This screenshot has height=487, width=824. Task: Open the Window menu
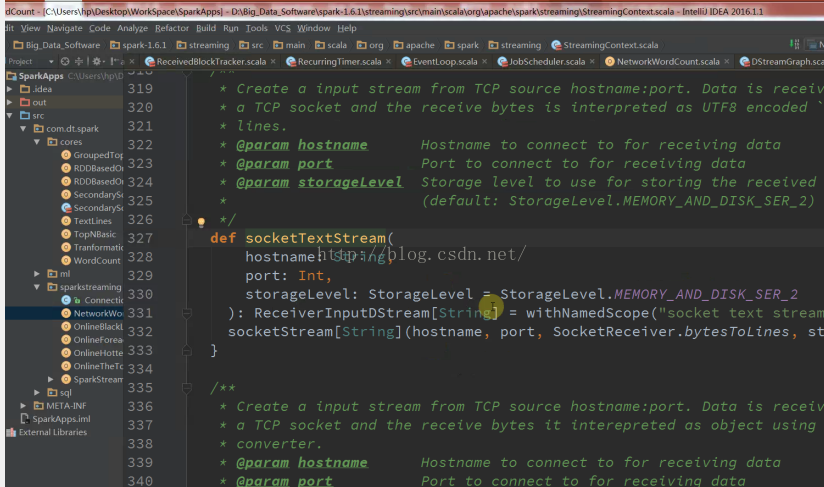point(314,28)
